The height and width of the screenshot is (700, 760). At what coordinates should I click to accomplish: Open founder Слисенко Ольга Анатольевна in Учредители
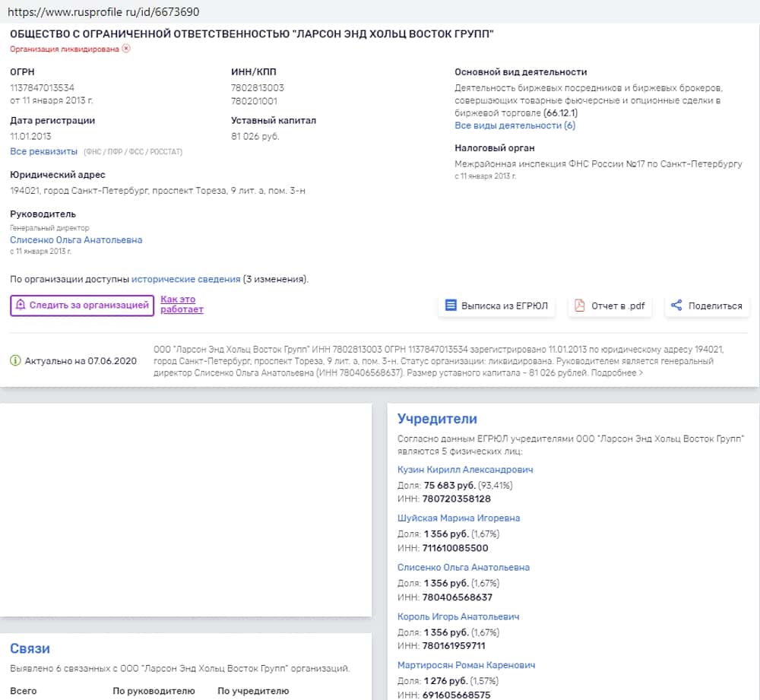[464, 568]
